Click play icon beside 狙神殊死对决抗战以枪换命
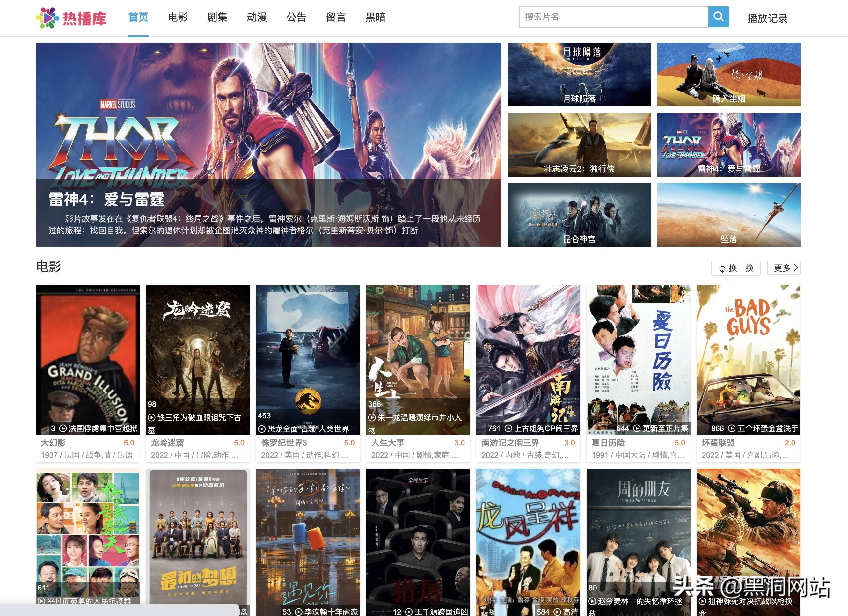The width and height of the screenshot is (848, 616). [x=702, y=601]
